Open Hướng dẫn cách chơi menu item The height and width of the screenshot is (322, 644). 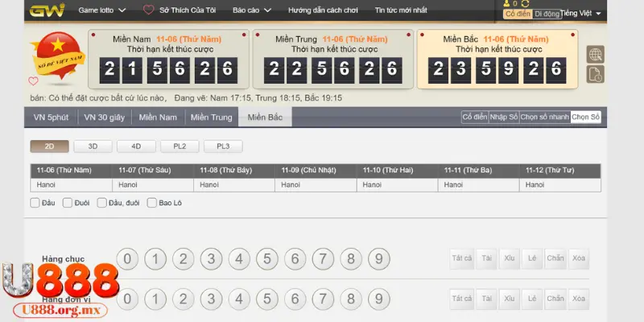click(323, 10)
